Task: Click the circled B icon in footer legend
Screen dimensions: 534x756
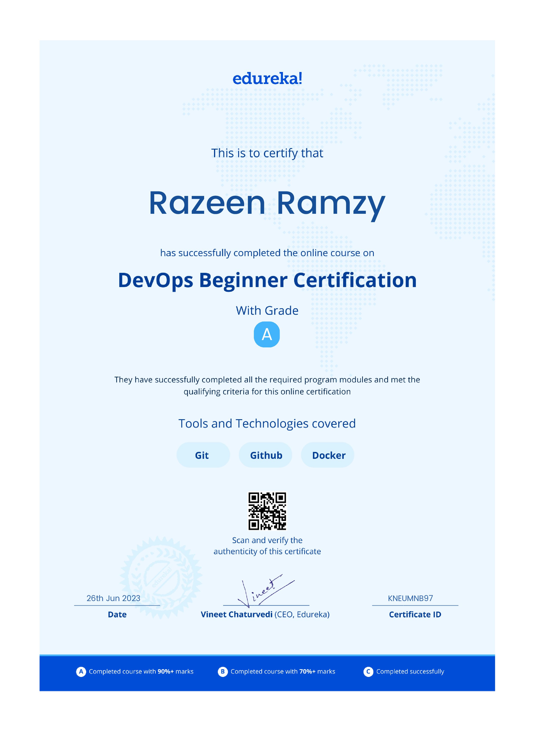Action: (x=223, y=671)
